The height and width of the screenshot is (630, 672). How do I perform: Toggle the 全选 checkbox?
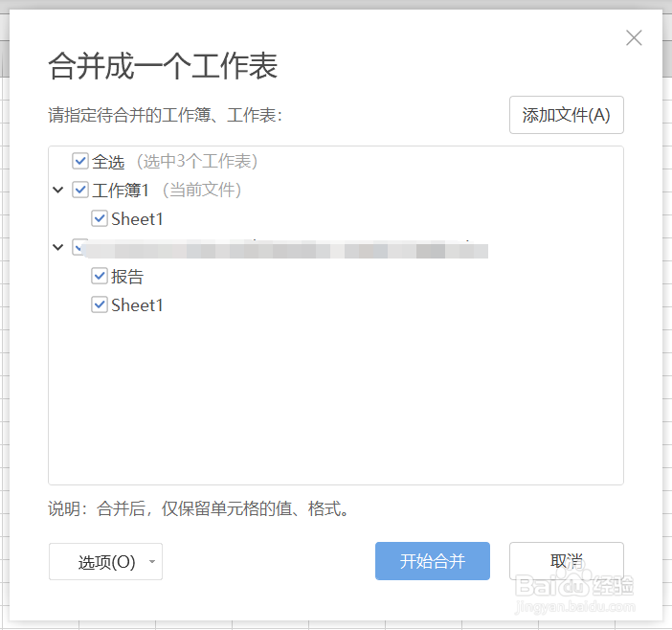coord(80,161)
